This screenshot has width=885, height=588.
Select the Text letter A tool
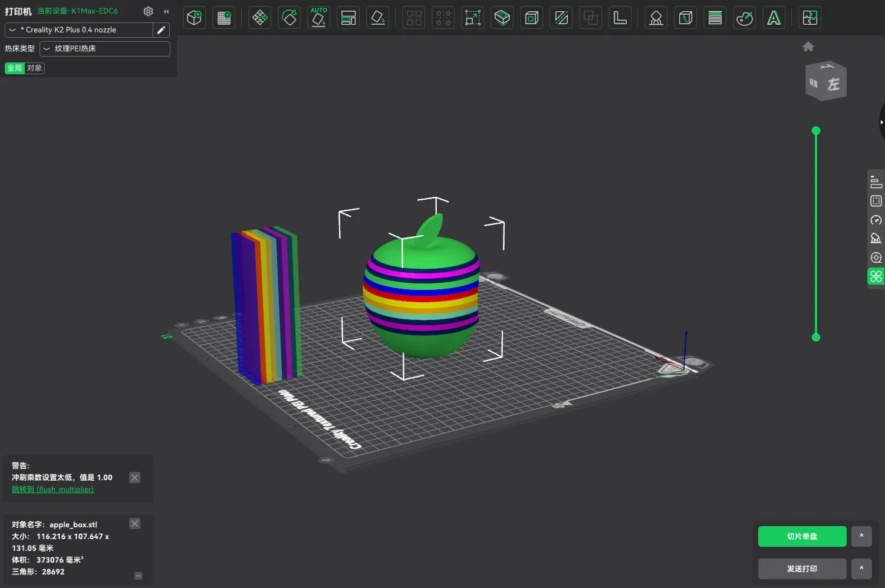click(x=774, y=18)
